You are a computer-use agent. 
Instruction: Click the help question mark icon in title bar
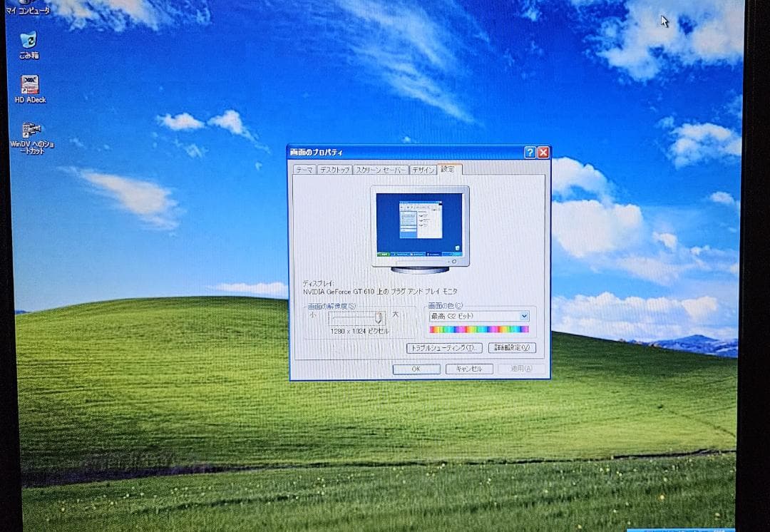click(x=530, y=151)
